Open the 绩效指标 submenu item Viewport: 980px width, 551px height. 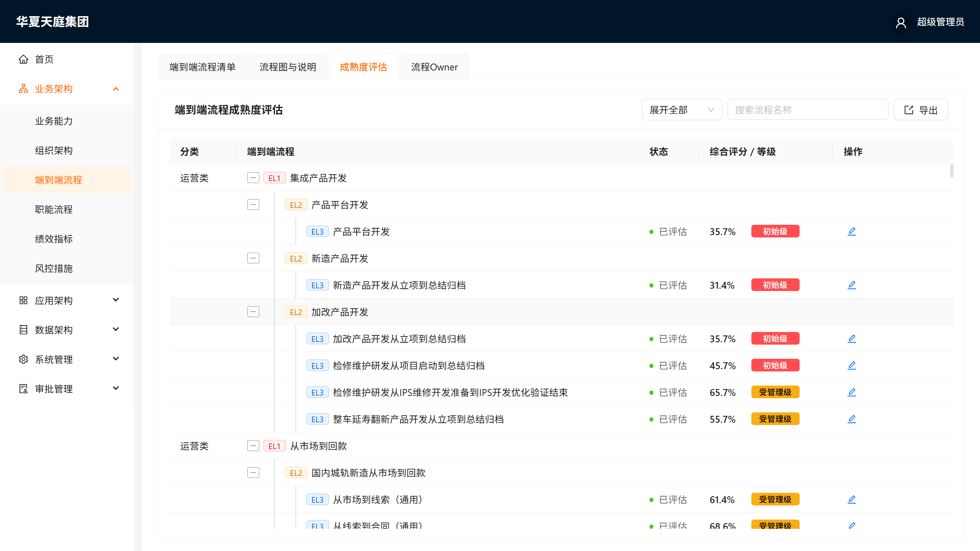click(x=67, y=239)
